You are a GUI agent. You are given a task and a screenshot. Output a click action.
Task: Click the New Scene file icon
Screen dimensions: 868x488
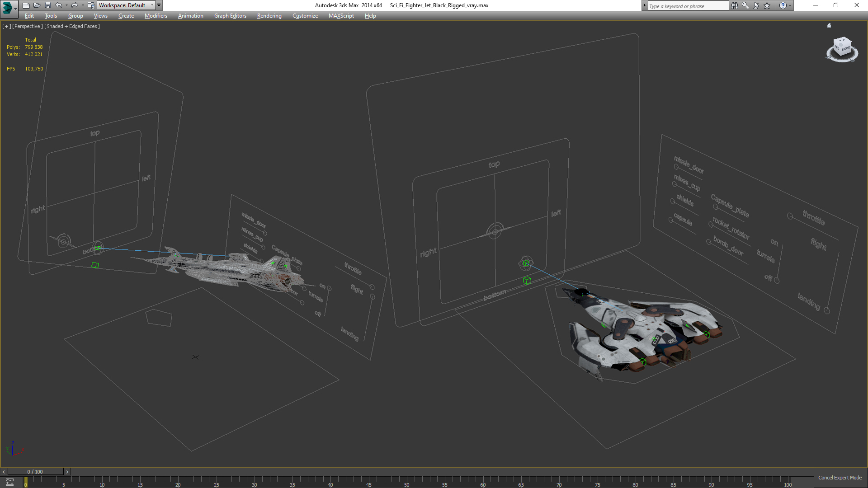point(26,5)
